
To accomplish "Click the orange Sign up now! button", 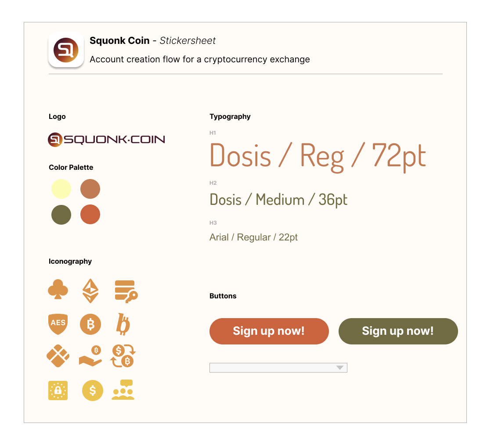I will (x=269, y=331).
